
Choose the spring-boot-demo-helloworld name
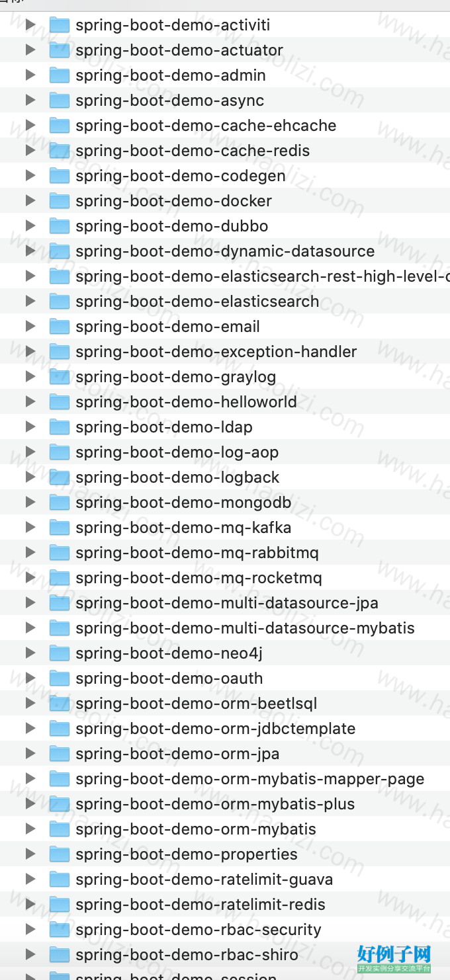[187, 402]
